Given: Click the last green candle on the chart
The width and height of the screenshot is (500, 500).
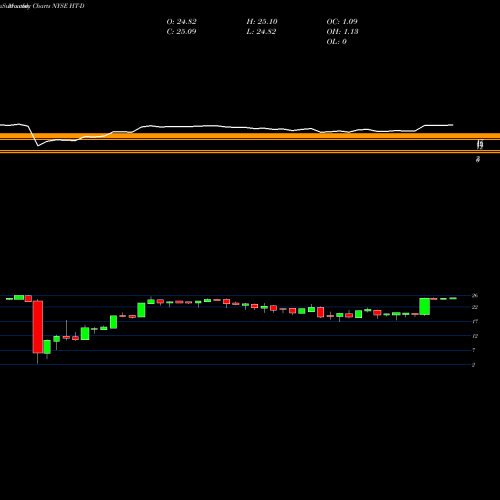Looking at the screenshot, I should pos(453,298).
